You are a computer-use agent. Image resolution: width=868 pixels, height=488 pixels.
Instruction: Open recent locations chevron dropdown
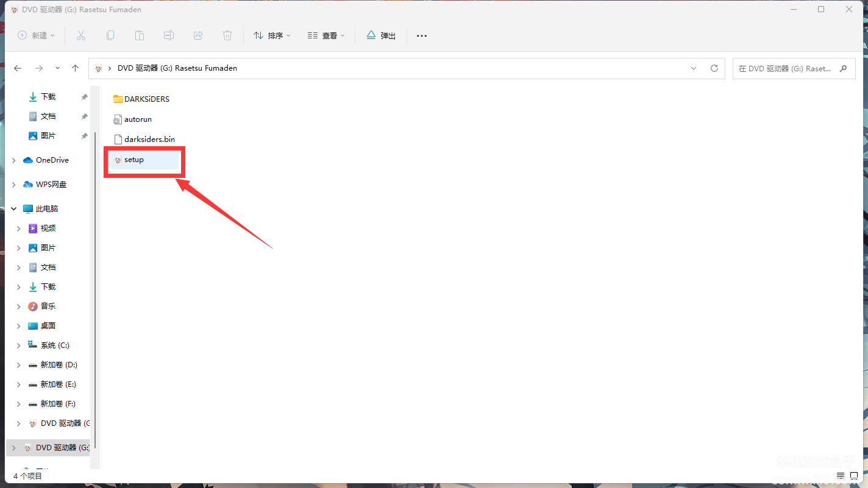[x=57, y=68]
